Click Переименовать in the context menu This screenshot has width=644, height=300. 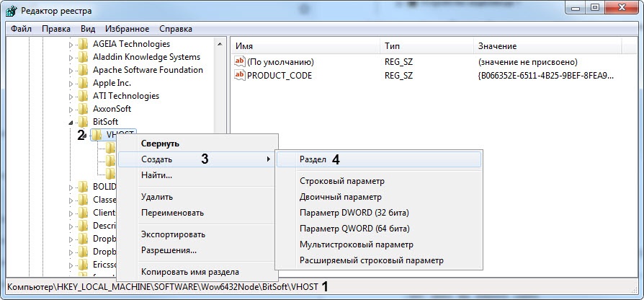coord(172,213)
